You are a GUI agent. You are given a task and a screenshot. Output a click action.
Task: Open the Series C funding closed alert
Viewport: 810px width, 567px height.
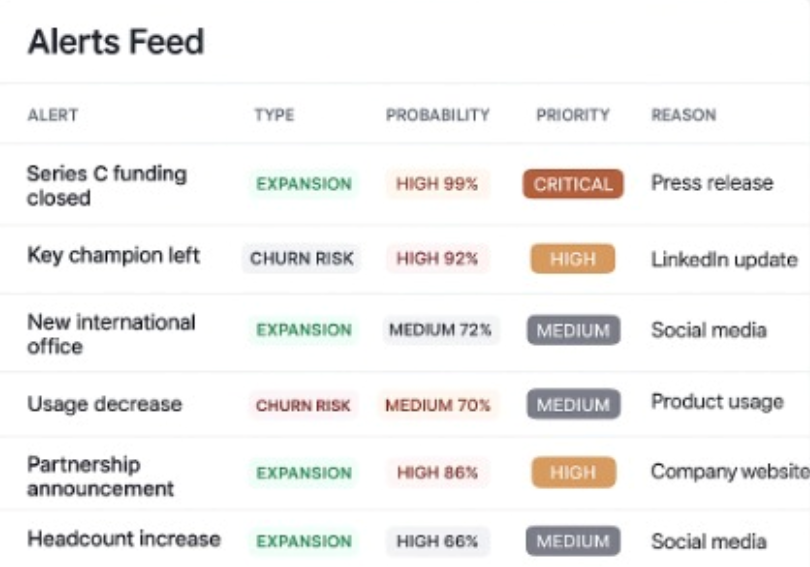[x=107, y=185]
